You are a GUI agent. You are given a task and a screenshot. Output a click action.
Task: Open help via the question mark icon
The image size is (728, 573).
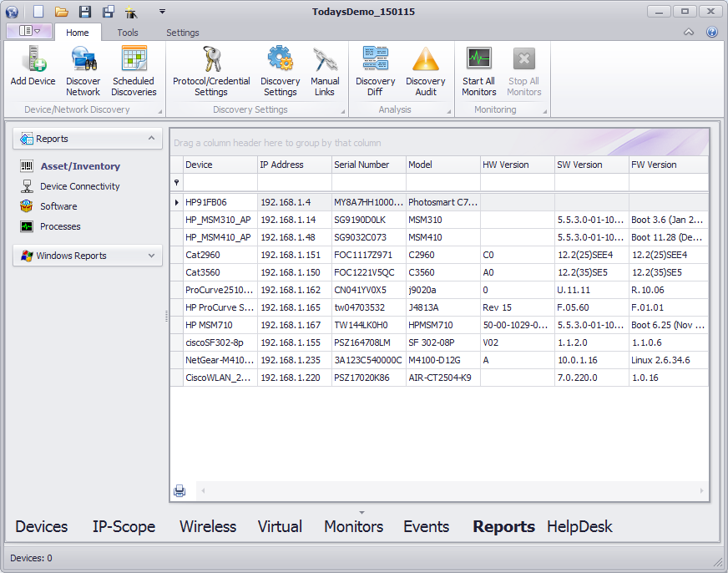coord(712,32)
